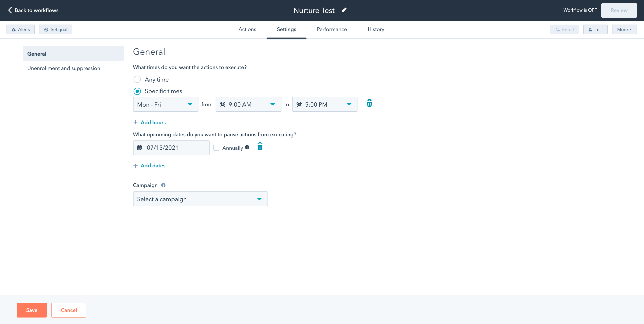
Task: Select the Specific times radio option
Action: click(x=137, y=91)
